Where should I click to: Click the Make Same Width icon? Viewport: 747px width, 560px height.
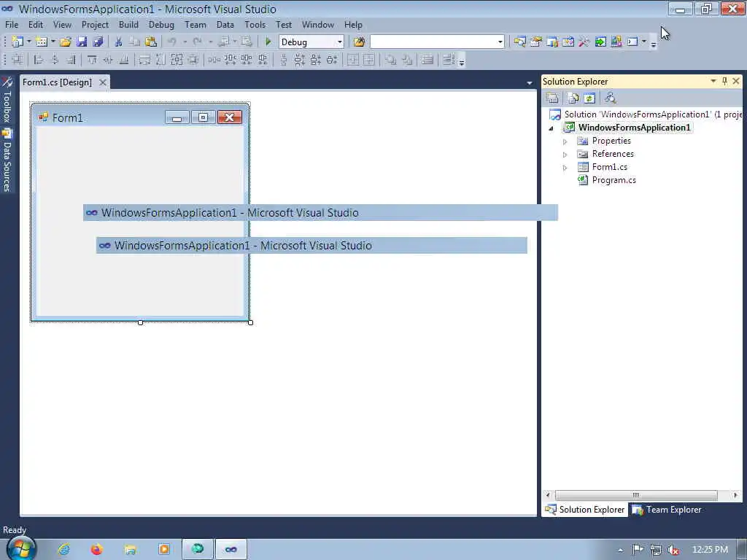click(x=144, y=60)
